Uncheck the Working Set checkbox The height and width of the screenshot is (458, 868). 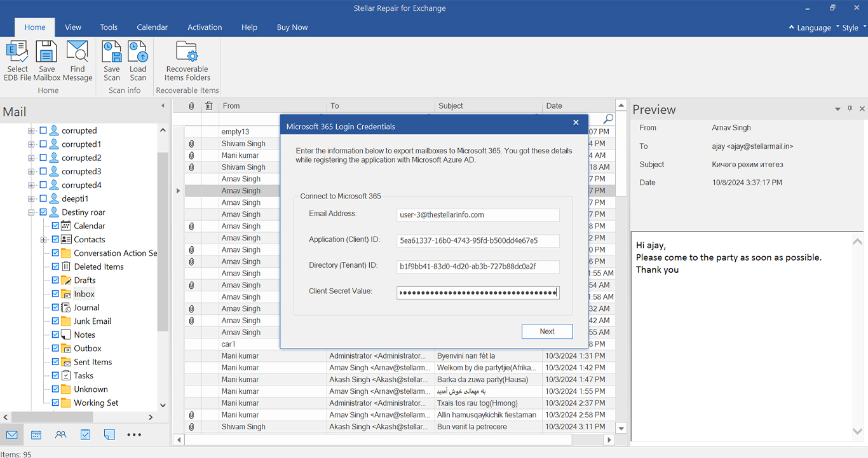click(x=55, y=403)
